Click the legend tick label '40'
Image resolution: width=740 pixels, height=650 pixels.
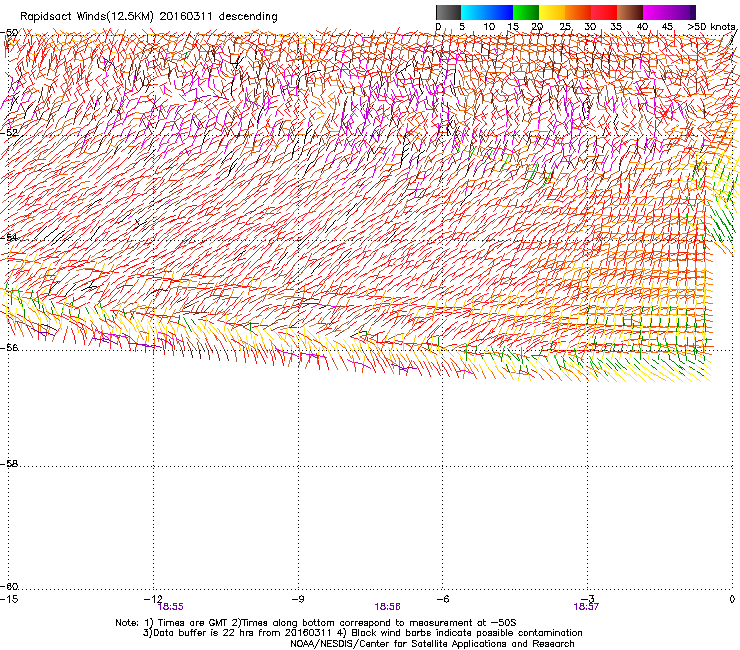(x=642, y=27)
